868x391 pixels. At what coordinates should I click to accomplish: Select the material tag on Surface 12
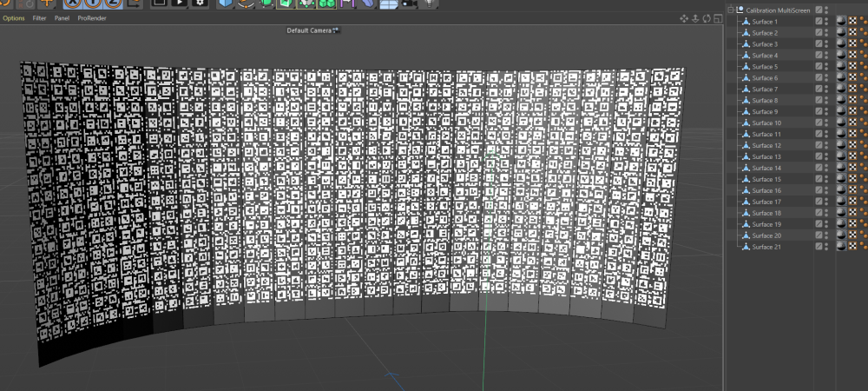[x=841, y=146]
